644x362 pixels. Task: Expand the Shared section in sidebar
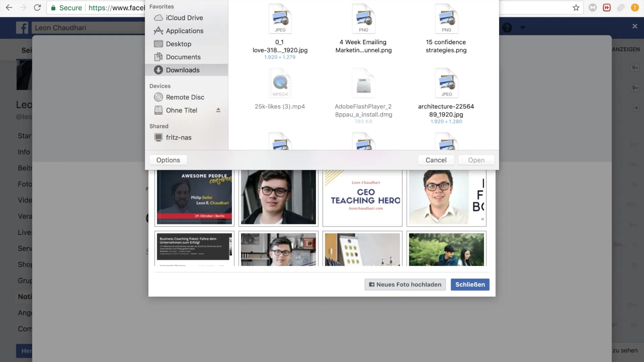(x=159, y=126)
